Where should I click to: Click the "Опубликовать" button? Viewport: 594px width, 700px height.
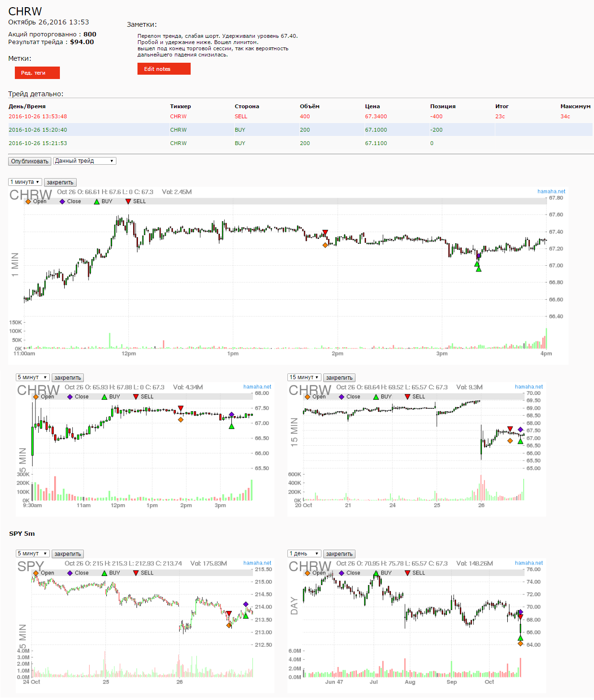coord(30,161)
